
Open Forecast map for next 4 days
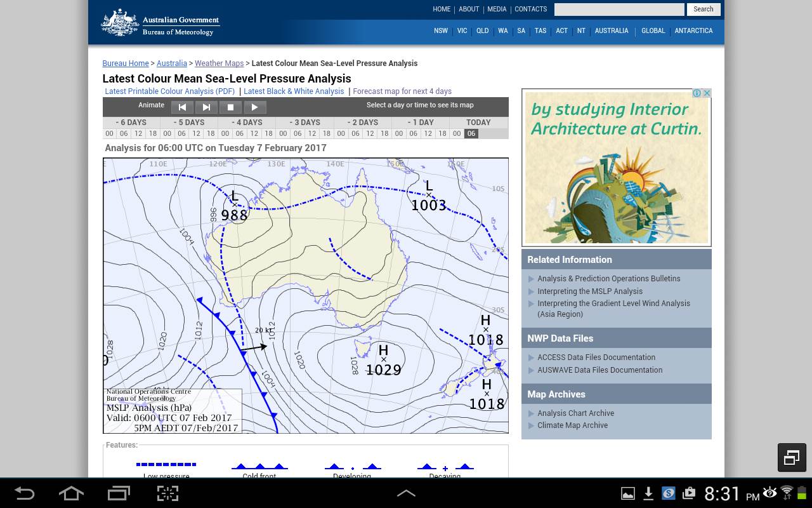[x=402, y=91]
